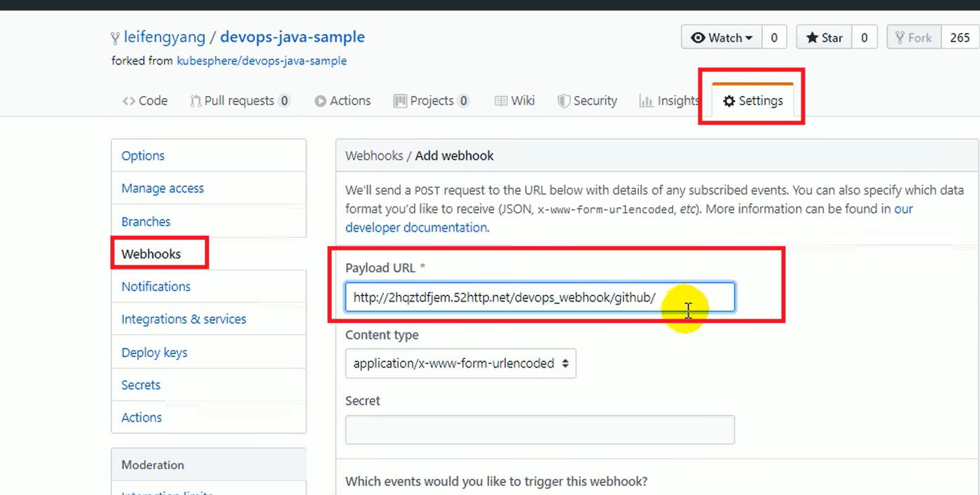Open the forks count 265
This screenshot has height=495, width=980.
960,37
